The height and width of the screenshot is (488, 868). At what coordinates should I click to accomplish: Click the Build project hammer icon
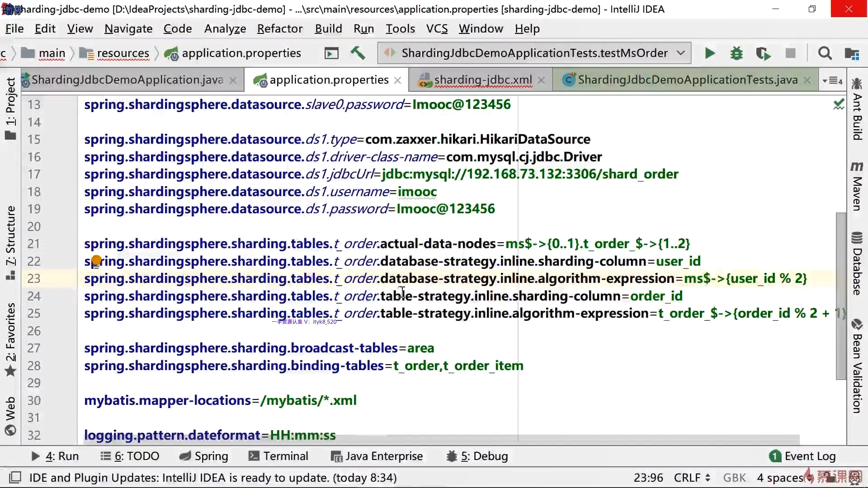(358, 53)
